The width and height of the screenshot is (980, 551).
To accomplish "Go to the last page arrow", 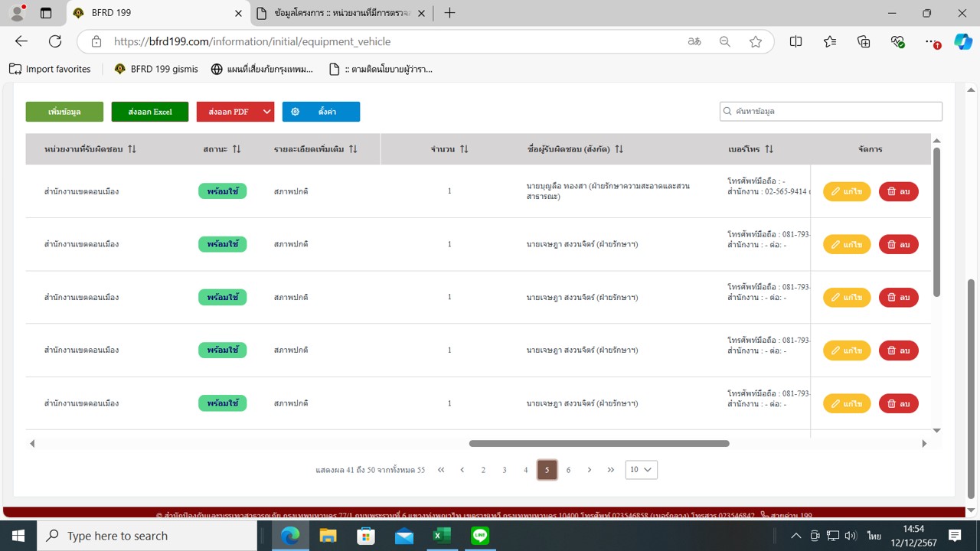I will [610, 470].
